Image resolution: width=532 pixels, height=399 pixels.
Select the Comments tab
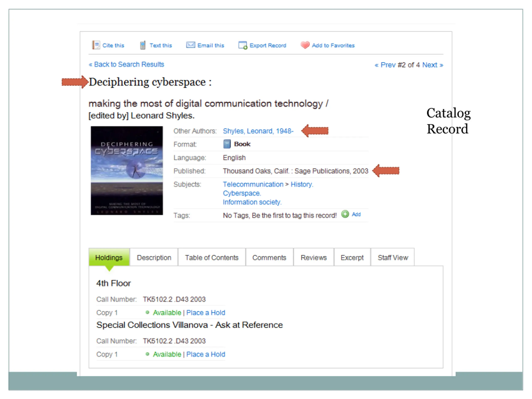click(x=269, y=257)
